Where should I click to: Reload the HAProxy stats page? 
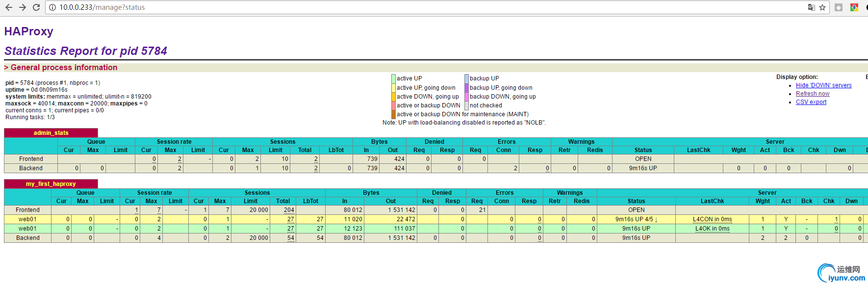[36, 7]
